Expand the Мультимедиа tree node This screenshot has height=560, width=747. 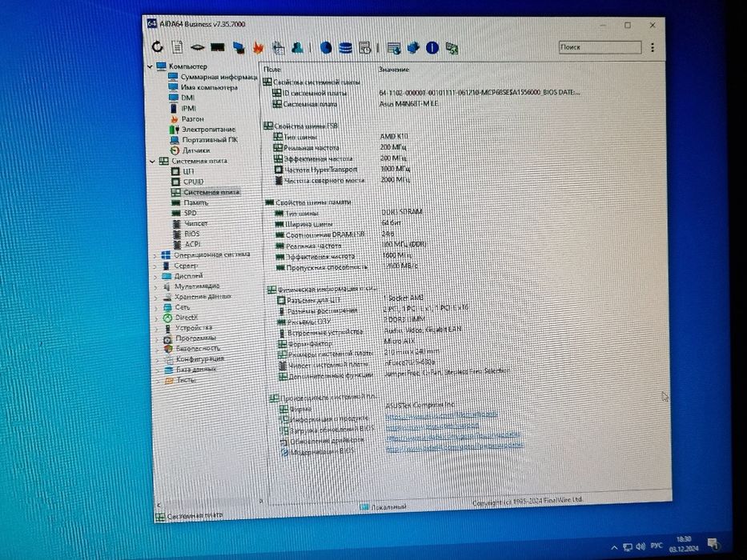tap(156, 286)
